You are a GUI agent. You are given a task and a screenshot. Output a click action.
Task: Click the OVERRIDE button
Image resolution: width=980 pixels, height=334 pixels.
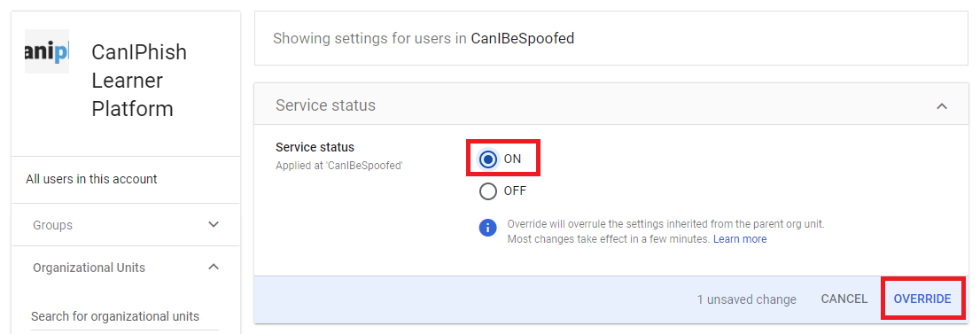tap(922, 299)
